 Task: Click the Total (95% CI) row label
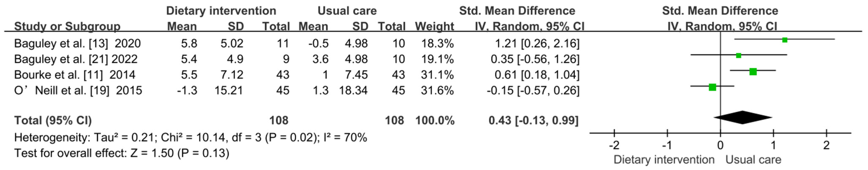pyautogui.click(x=53, y=120)
